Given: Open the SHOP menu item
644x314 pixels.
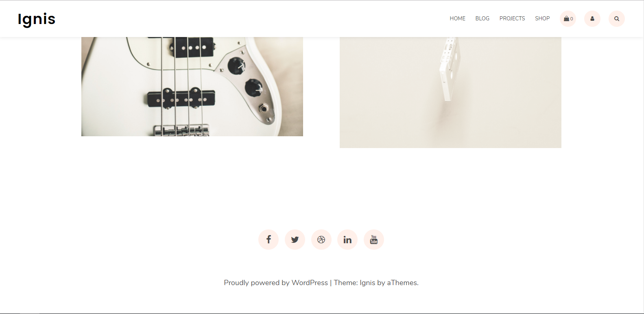Looking at the screenshot, I should click(542, 19).
